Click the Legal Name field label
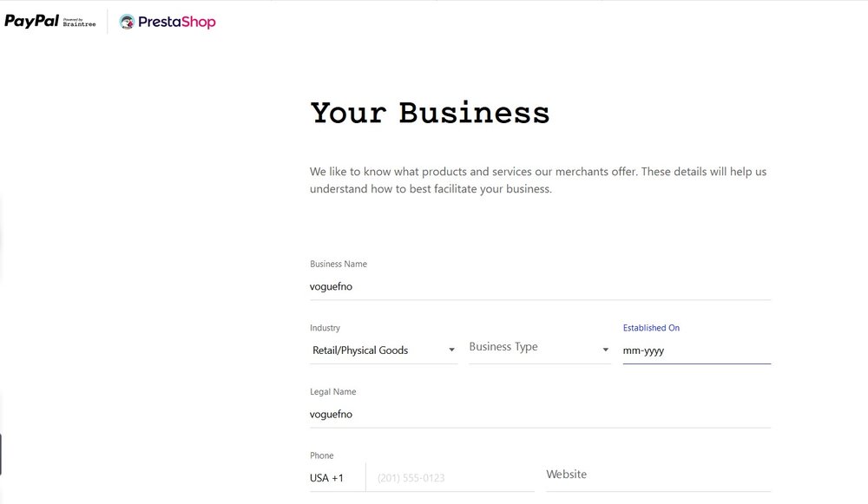The image size is (868, 504). click(333, 392)
